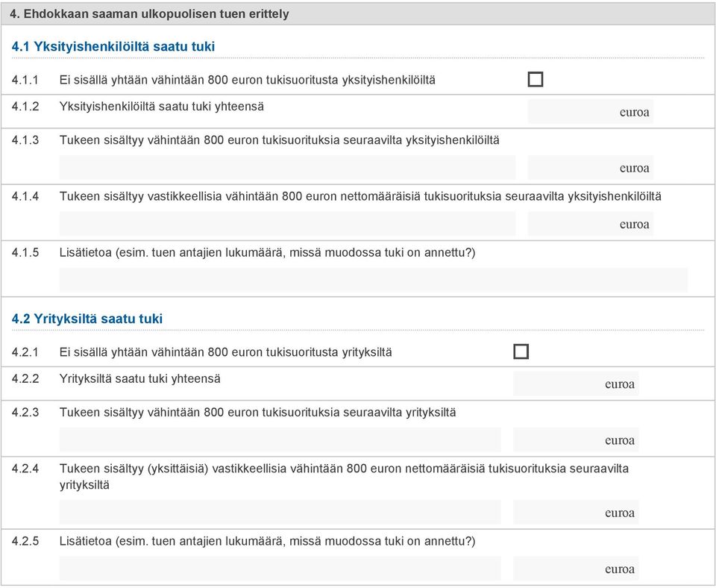This screenshot has height=588, width=716.
Task: Click the '4.2 Yrityksiltä saatu tuki' heading
Action: [x=87, y=319]
